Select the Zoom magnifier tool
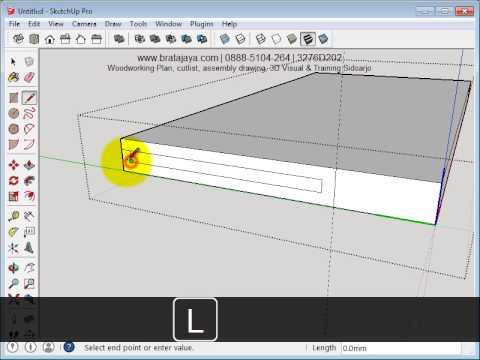 [13, 284]
